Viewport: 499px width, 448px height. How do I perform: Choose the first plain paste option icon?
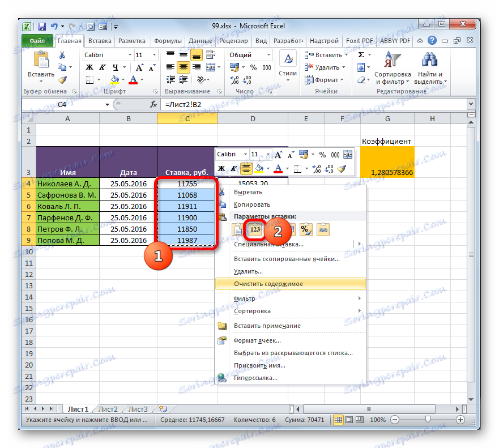237,229
